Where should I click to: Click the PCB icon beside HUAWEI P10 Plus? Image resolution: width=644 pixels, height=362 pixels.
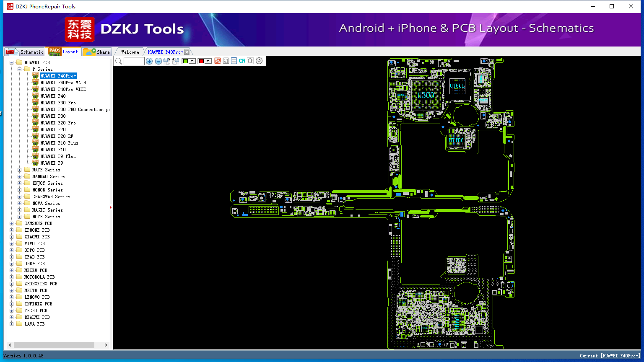[x=35, y=143]
